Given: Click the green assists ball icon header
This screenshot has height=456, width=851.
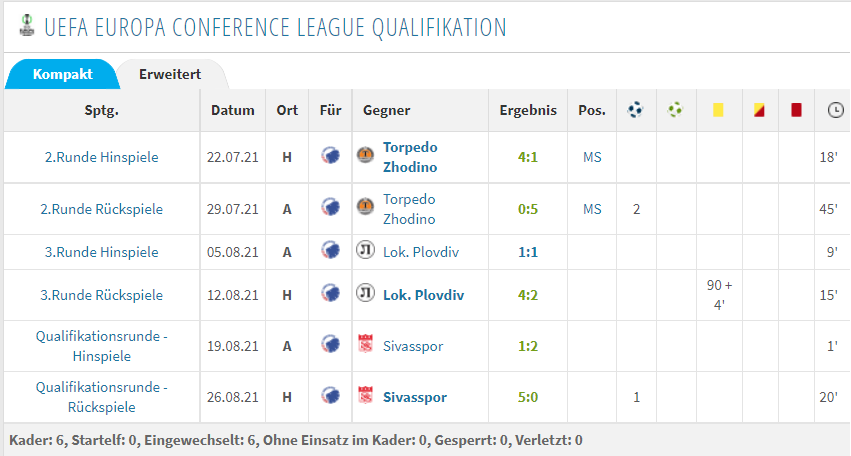Looking at the screenshot, I should tap(675, 110).
